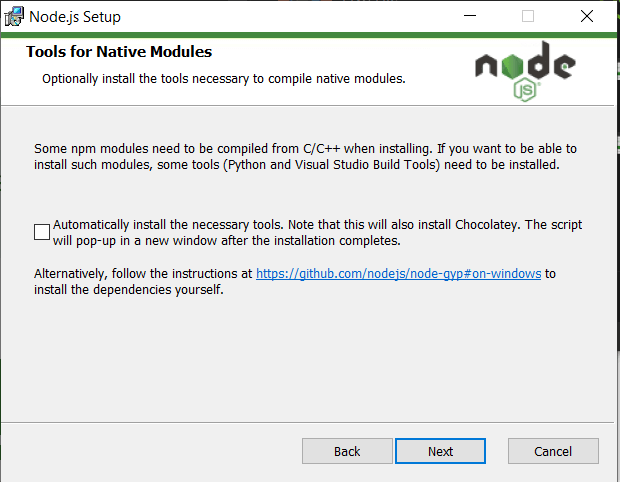Open the node-gyp on-windows GitHub link

point(399,274)
